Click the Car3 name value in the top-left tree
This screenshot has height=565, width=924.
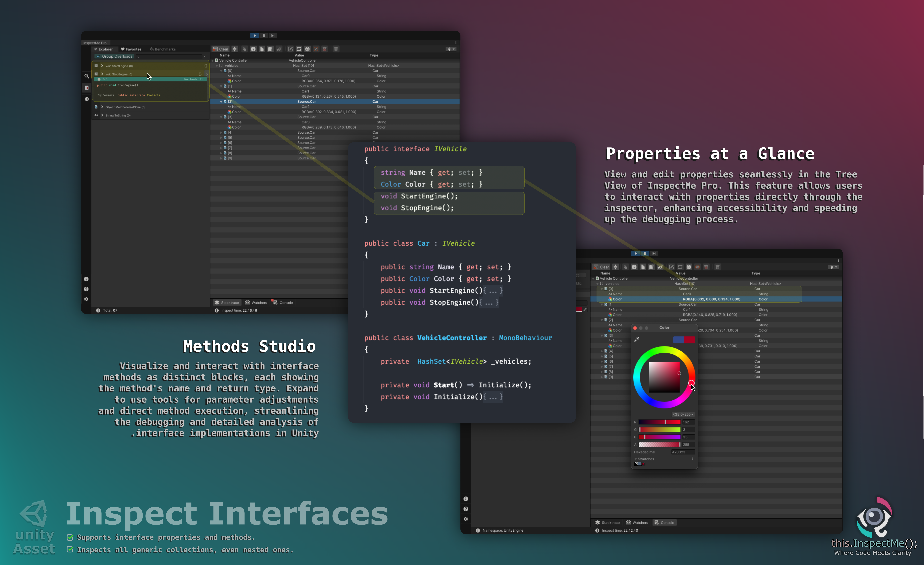pyautogui.click(x=306, y=122)
